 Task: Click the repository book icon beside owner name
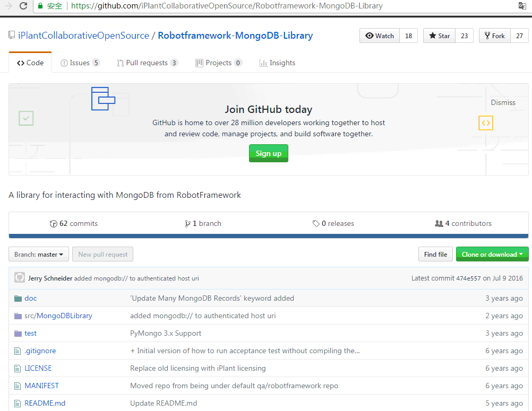(x=12, y=35)
